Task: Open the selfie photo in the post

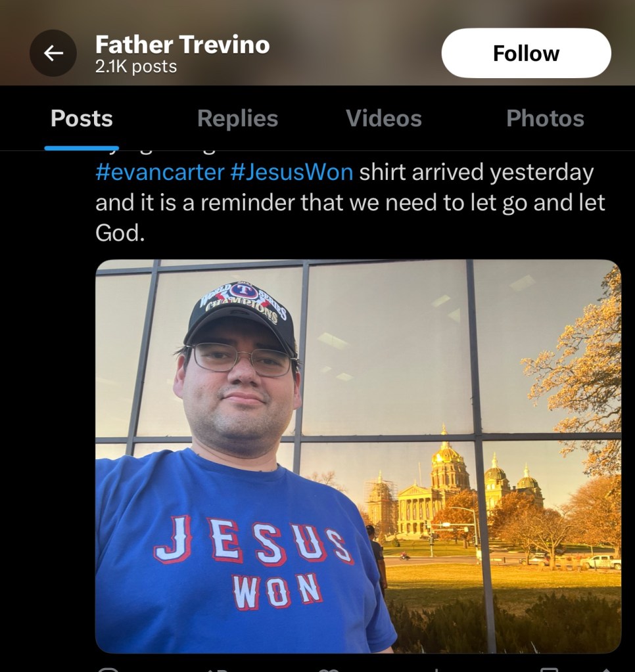Action: (x=358, y=456)
